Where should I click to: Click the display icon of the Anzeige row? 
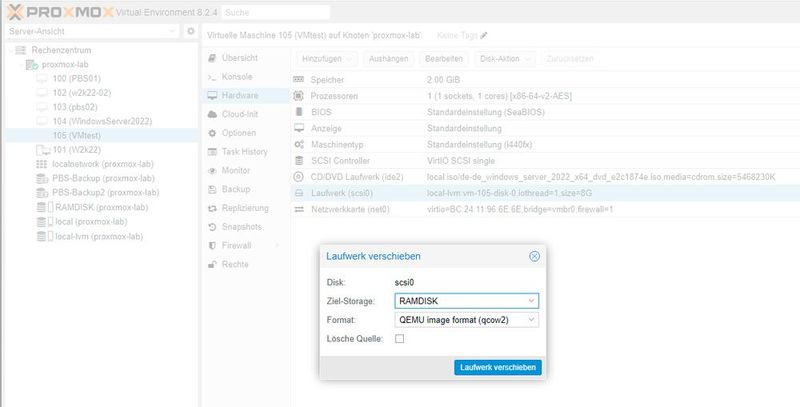(x=299, y=128)
